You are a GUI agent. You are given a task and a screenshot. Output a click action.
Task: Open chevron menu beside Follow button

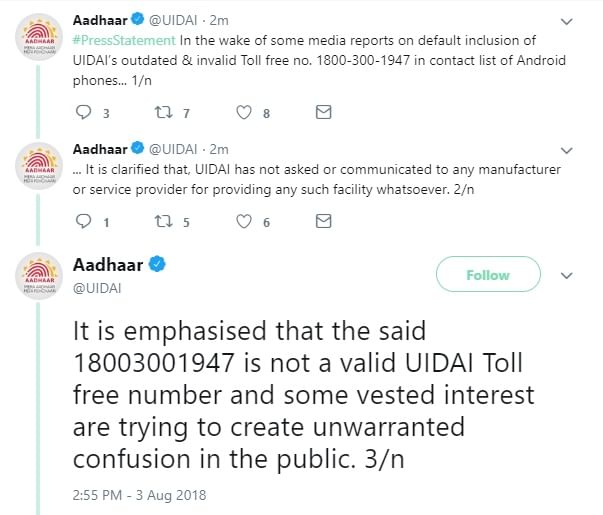point(566,275)
